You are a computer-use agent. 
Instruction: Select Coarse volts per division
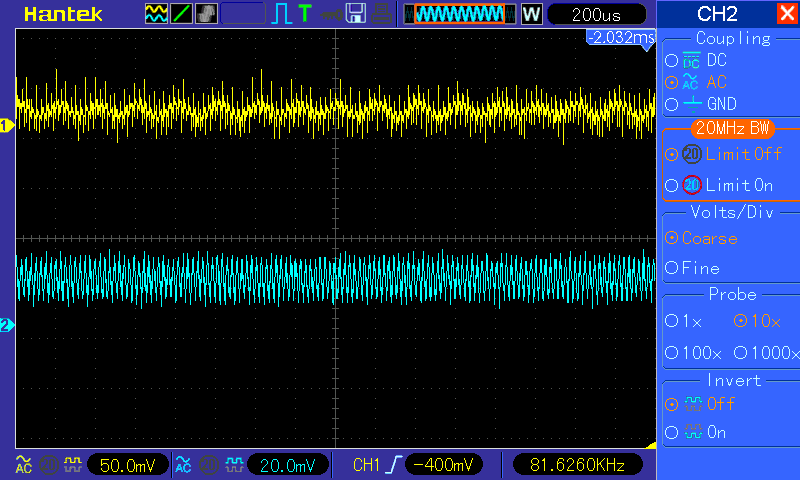point(702,238)
